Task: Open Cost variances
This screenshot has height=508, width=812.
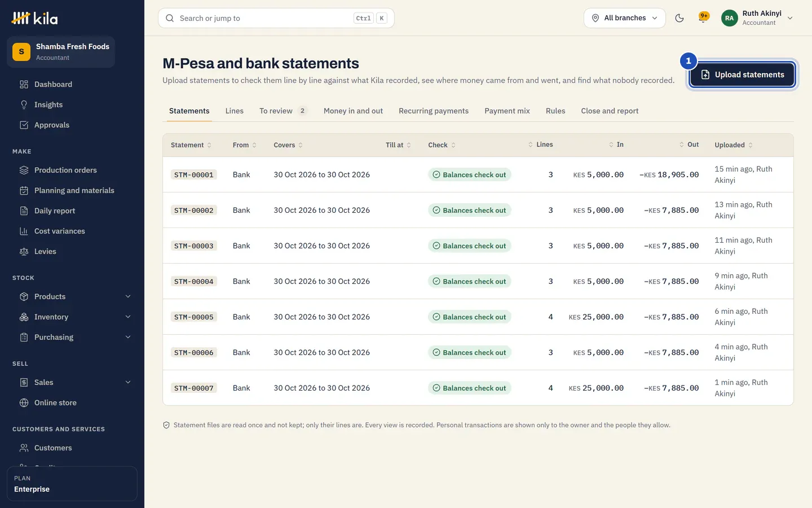Action: click(59, 231)
